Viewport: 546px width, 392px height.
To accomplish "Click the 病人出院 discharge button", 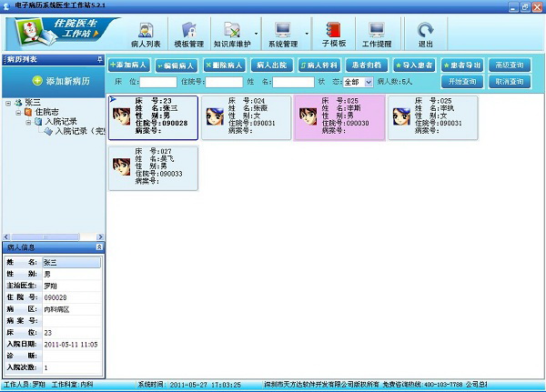I will coord(271,65).
